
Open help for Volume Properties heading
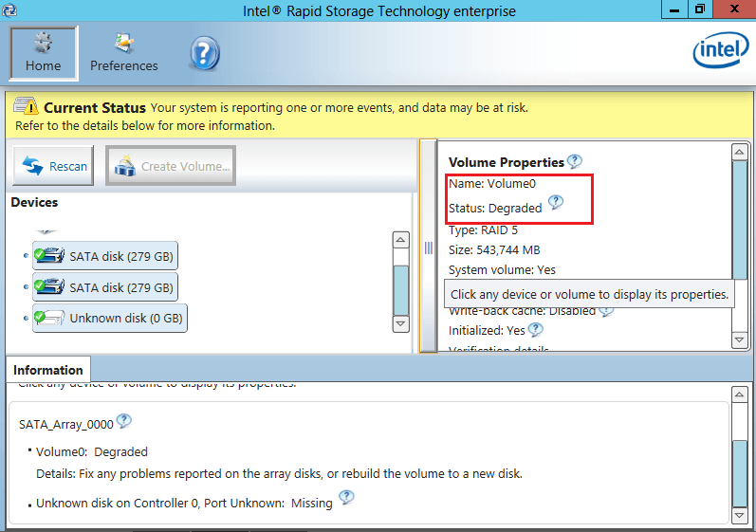[574, 161]
